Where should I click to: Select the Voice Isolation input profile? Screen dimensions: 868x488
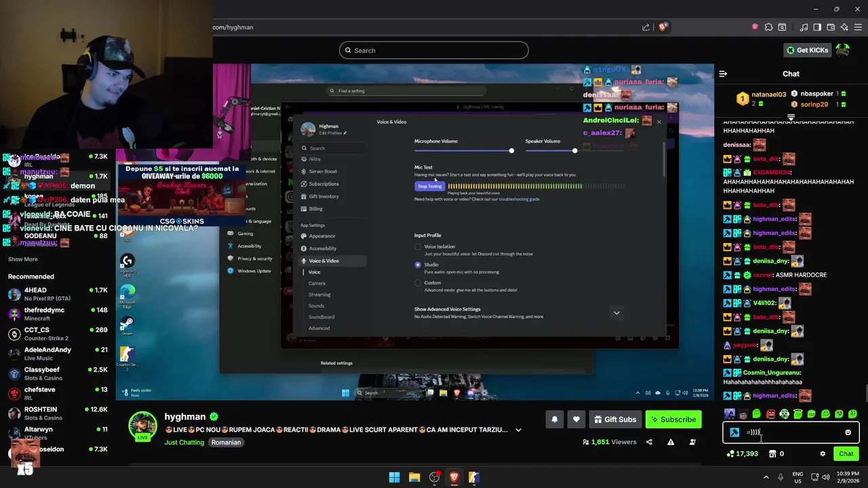[x=418, y=247]
